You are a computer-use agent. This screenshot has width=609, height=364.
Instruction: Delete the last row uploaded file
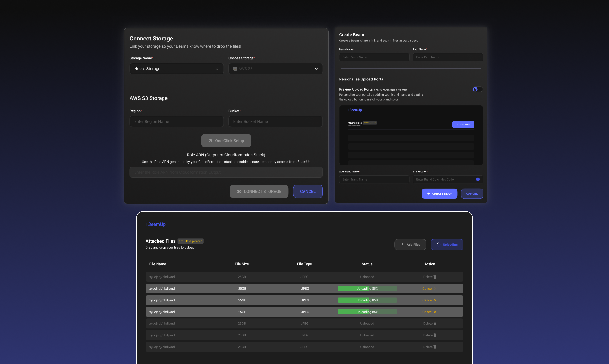tap(430, 347)
